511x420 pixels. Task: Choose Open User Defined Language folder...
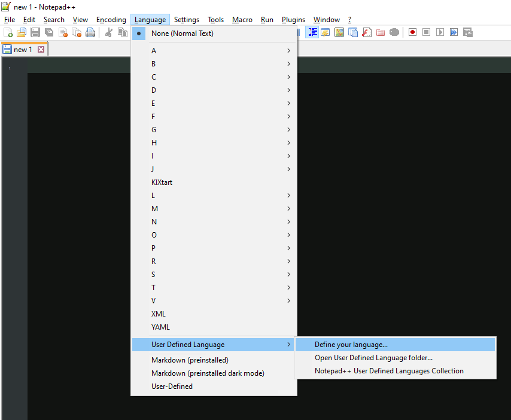pos(396,357)
